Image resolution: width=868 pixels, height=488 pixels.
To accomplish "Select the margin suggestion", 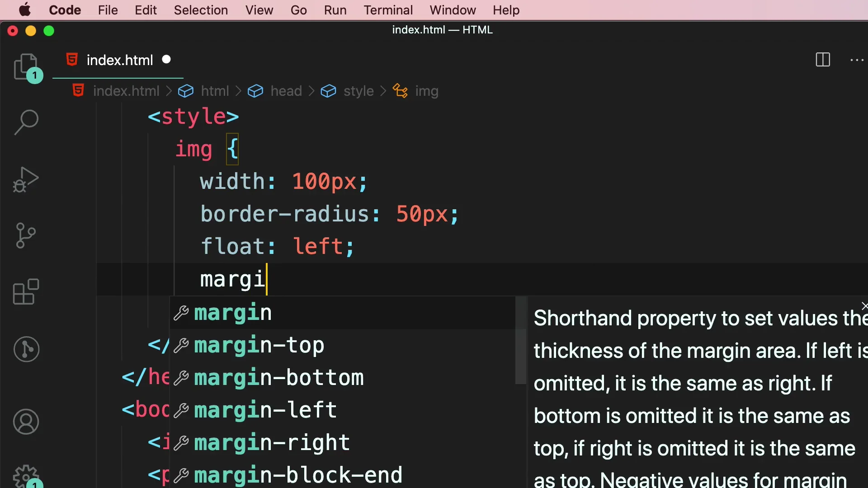I will point(343,313).
